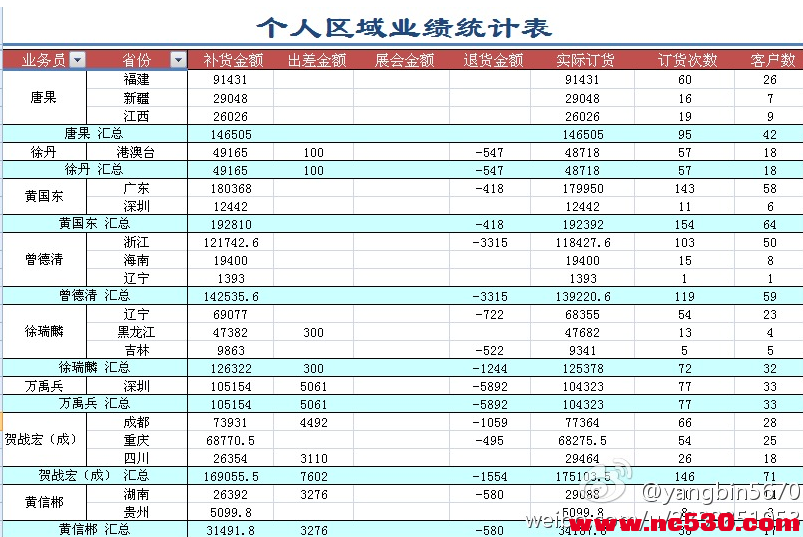
Task: Click the 客户数 column header
Action: (772, 61)
